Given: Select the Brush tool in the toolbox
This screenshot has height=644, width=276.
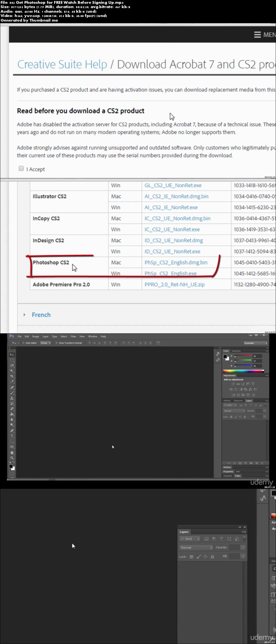Looking at the screenshot, I should [12, 393].
